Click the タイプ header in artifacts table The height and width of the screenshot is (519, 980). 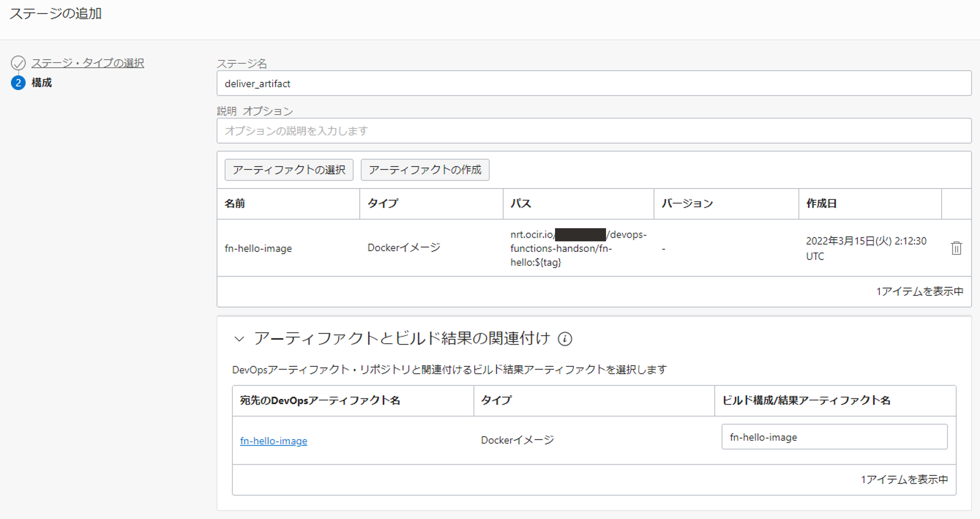point(383,204)
